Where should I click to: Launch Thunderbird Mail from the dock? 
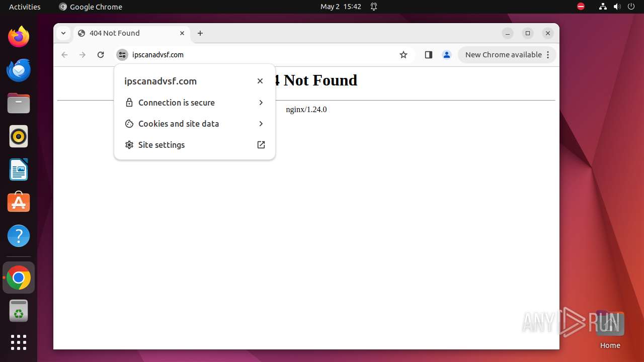tap(19, 70)
